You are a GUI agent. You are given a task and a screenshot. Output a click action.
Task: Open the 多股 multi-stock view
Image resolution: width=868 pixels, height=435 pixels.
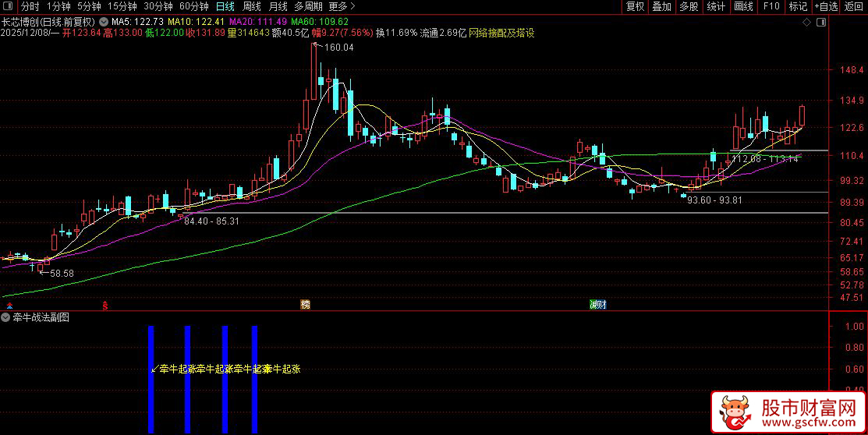click(689, 7)
